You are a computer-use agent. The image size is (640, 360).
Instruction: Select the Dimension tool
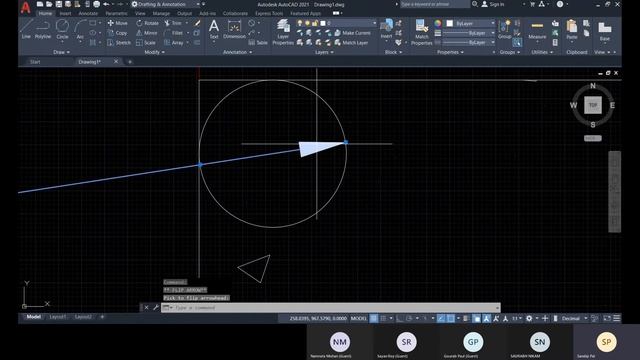point(234,29)
